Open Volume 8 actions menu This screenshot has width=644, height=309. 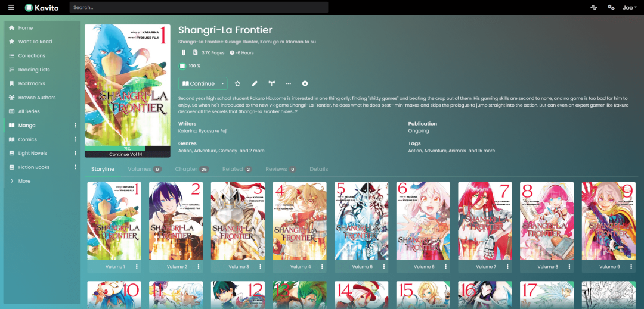pos(569,267)
